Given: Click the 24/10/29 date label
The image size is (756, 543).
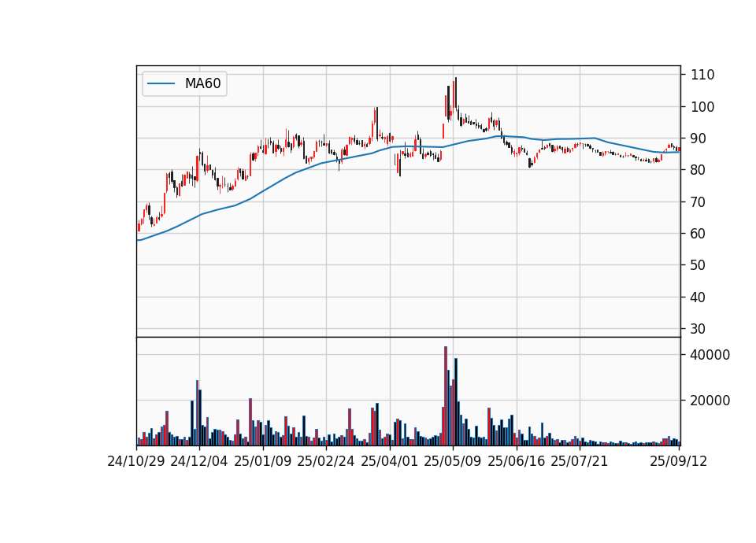Looking at the screenshot, I should pos(136,461).
